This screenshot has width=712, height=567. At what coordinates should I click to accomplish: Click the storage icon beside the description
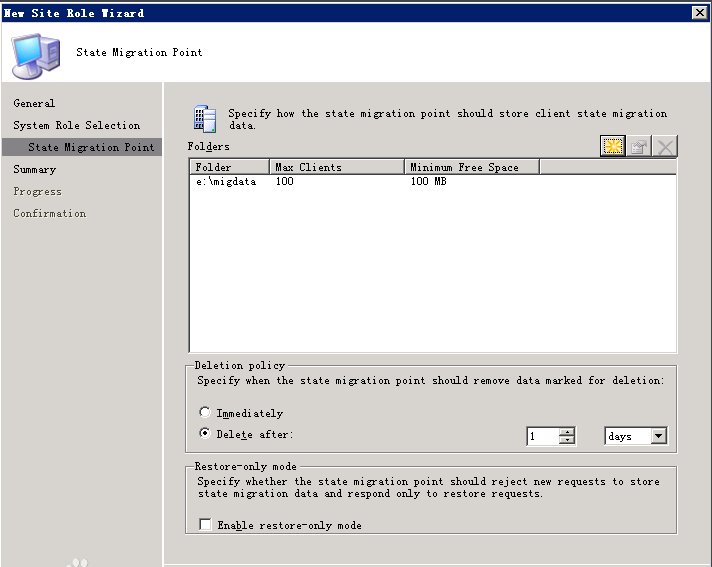tap(205, 118)
